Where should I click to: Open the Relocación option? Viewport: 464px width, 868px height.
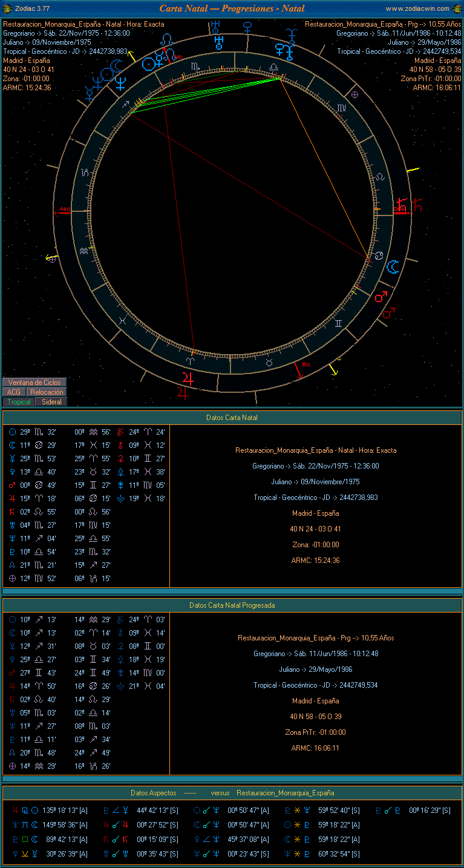click(x=47, y=392)
